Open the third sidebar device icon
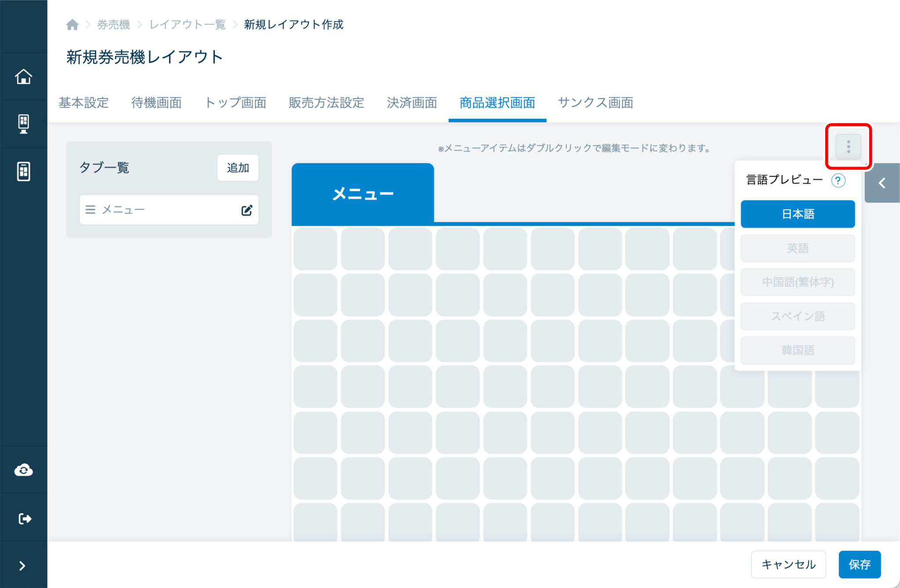 pyautogui.click(x=24, y=171)
